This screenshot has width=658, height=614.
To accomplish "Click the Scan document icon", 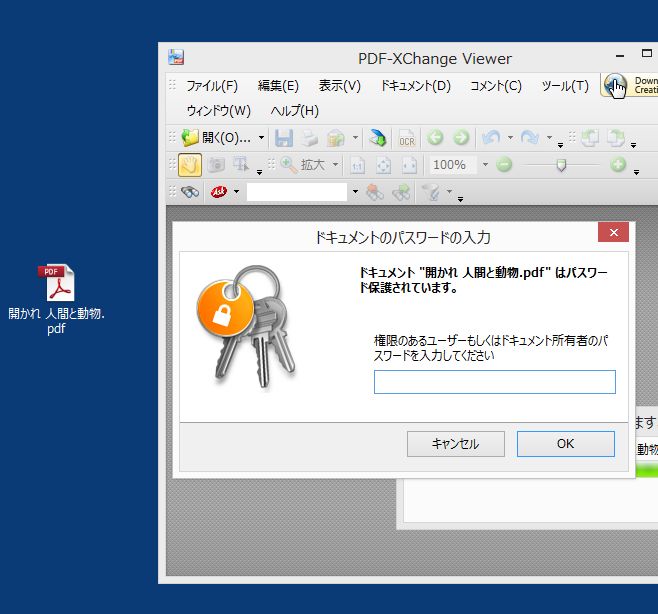I will click(377, 138).
